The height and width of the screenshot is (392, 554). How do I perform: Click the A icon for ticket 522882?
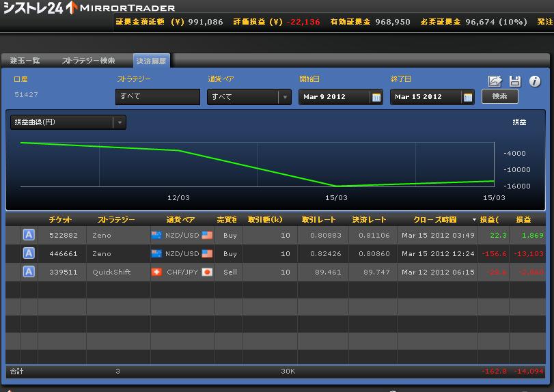point(29,235)
